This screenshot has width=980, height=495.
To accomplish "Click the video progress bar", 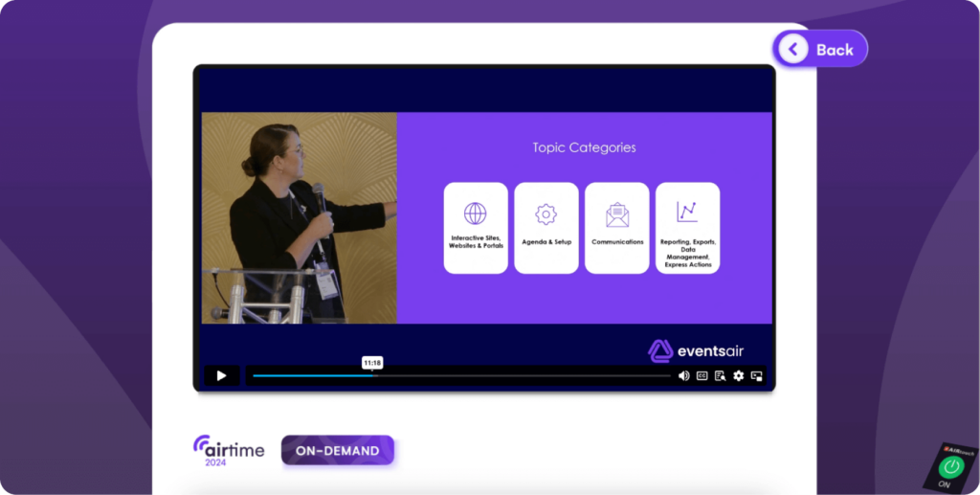I will pos(459,376).
